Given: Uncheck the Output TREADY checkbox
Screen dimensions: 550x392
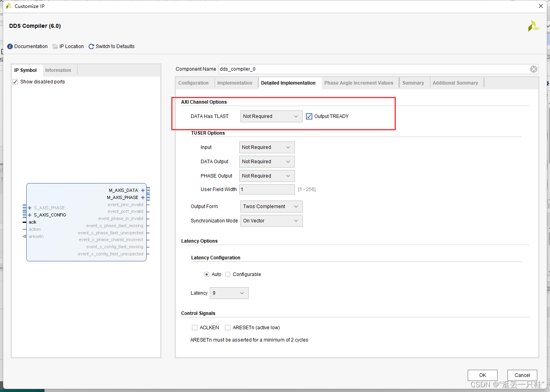Looking at the screenshot, I should pos(309,116).
